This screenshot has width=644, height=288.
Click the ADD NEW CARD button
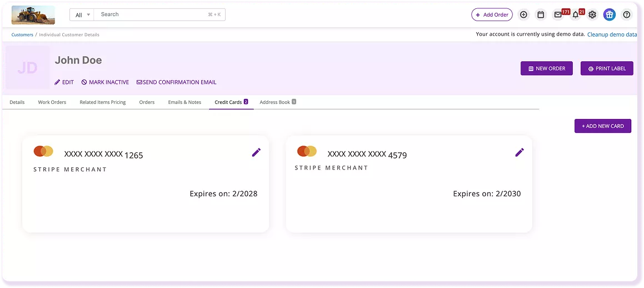point(602,126)
